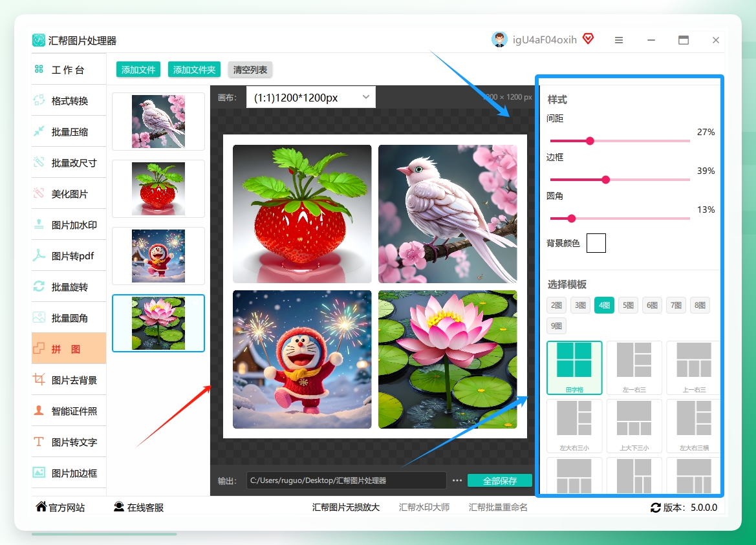Click the 添加文件 button
Image resolution: width=756 pixels, height=545 pixels.
pyautogui.click(x=138, y=69)
